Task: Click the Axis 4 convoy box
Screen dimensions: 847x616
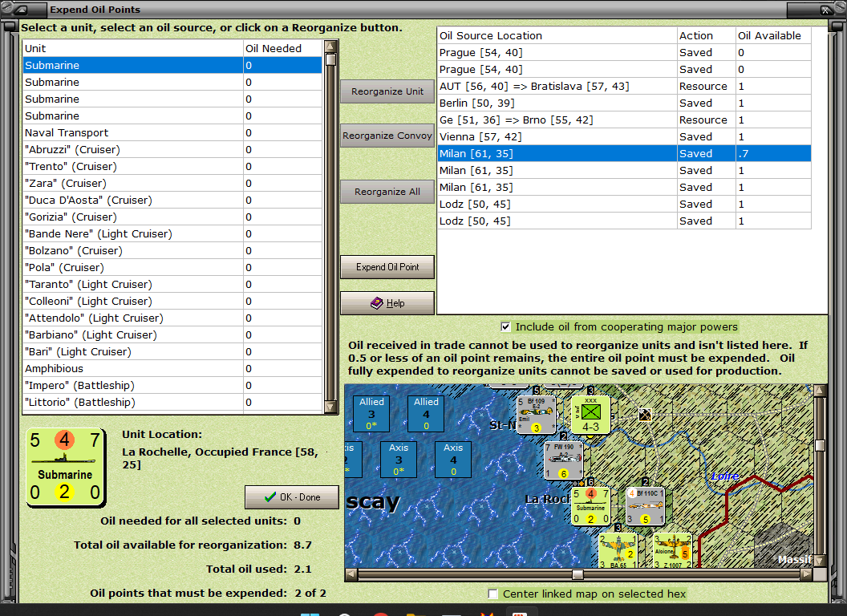Action: tap(452, 460)
